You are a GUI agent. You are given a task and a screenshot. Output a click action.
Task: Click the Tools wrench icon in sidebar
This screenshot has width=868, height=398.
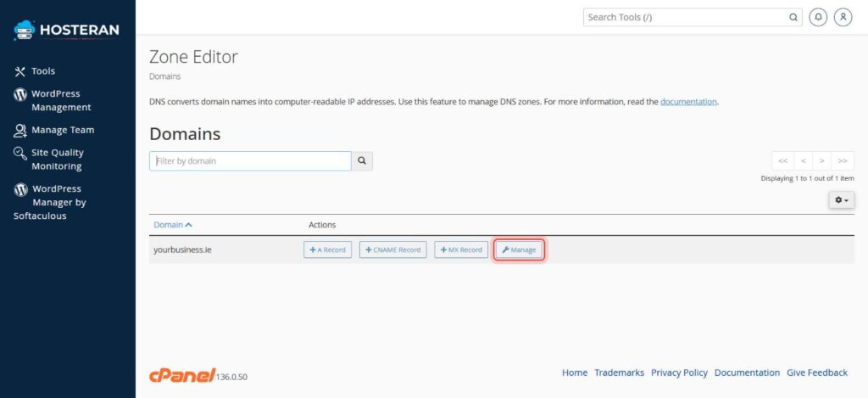[20, 71]
